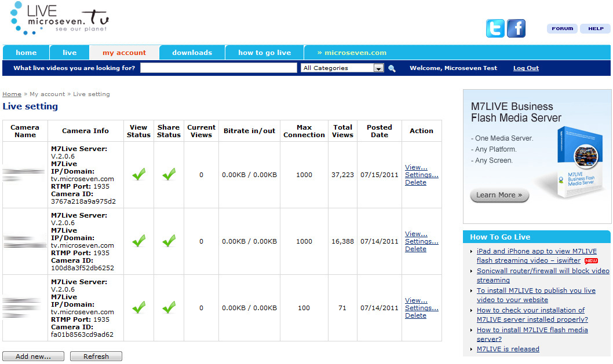The height and width of the screenshot is (364, 613).
Task: Click the search videos text field
Action: (218, 68)
